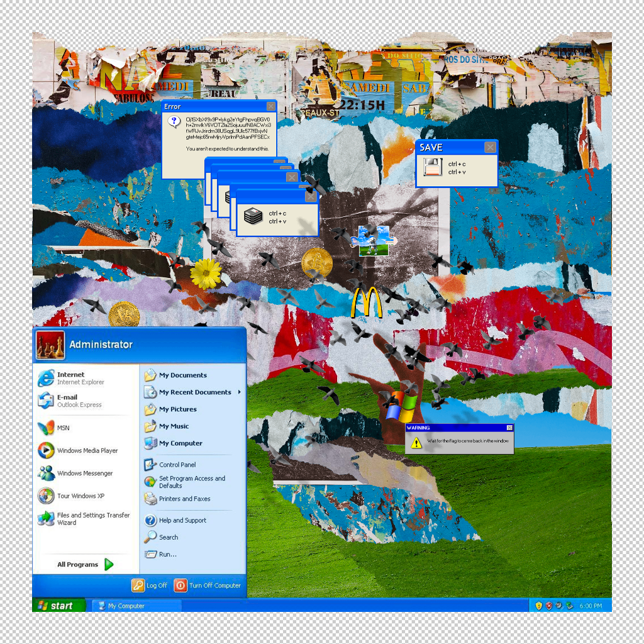Click Turn Off Computer button
Image resolution: width=644 pixels, height=644 pixels.
pyautogui.click(x=208, y=586)
